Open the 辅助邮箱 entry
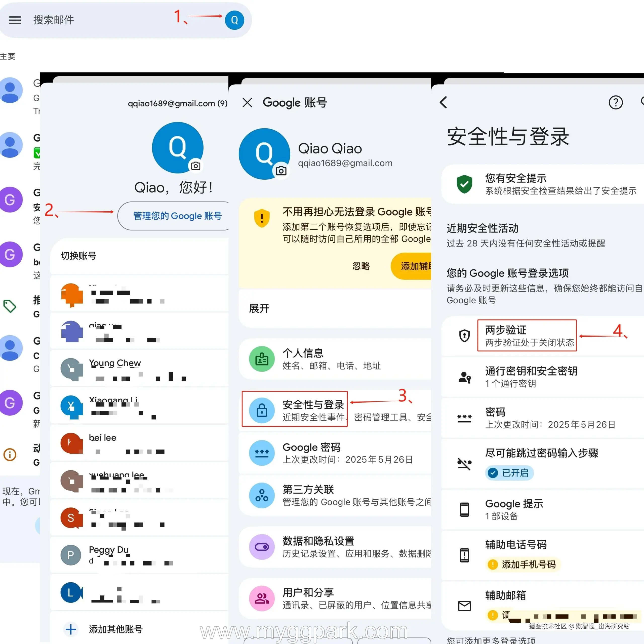Screen dimensions: 644x644 coord(543,606)
